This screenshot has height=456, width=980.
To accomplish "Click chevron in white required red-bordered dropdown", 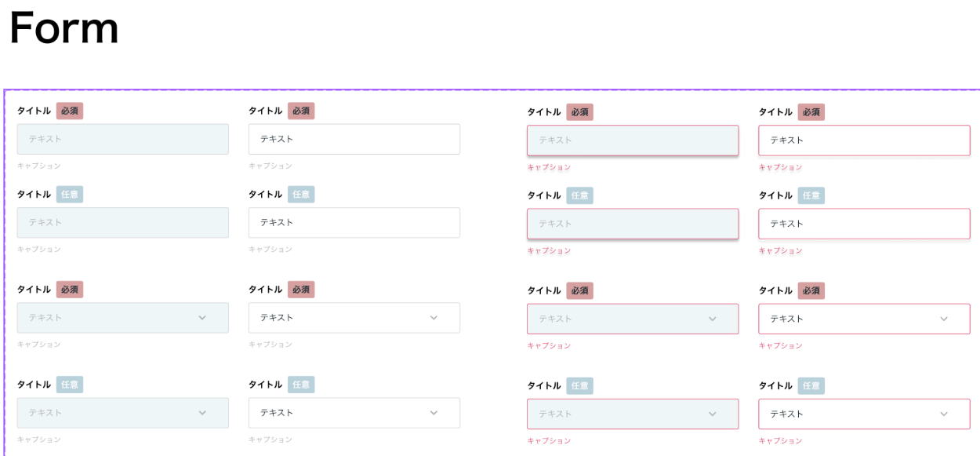I will click(x=943, y=319).
